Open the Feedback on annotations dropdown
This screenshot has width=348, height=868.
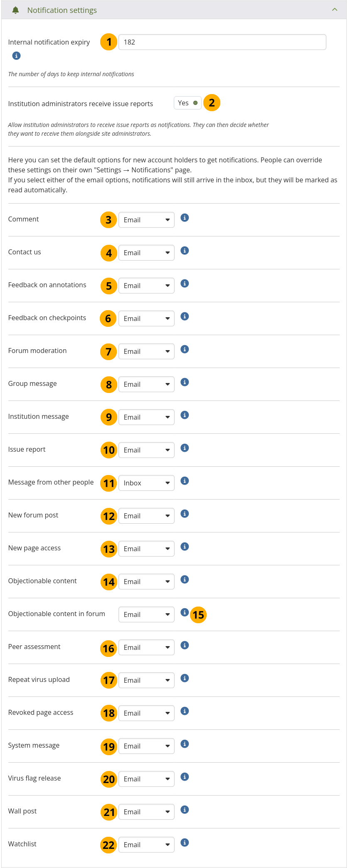click(146, 286)
